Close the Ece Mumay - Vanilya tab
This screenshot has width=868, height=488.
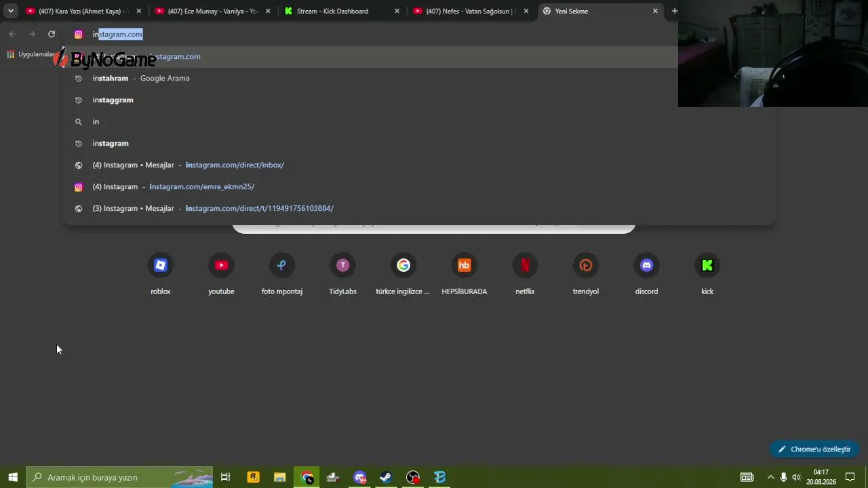click(268, 11)
